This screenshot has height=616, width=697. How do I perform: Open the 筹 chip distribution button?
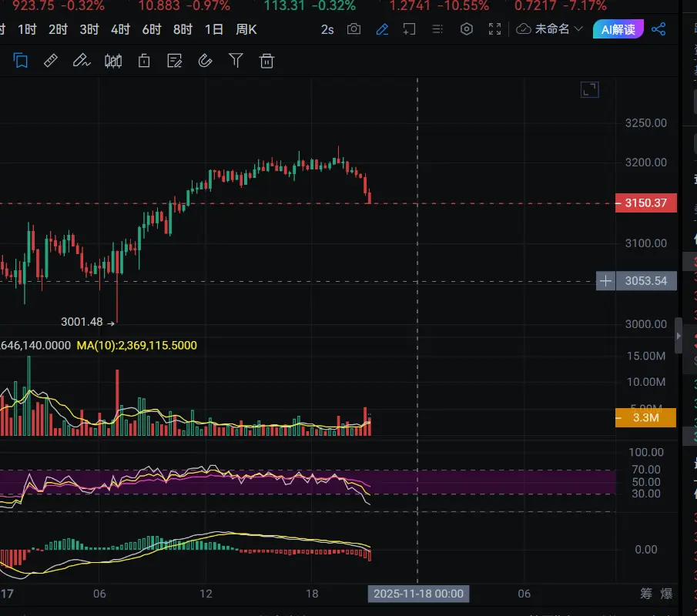click(x=646, y=594)
